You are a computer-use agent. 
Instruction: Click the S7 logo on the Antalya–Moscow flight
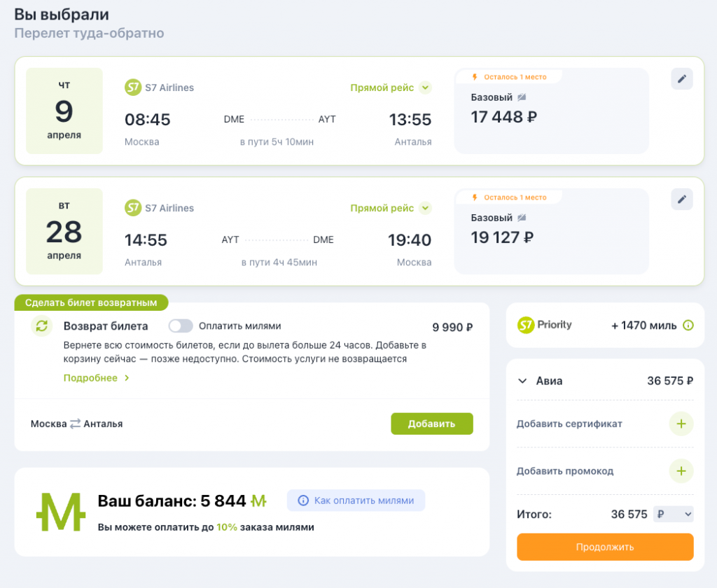click(x=133, y=208)
